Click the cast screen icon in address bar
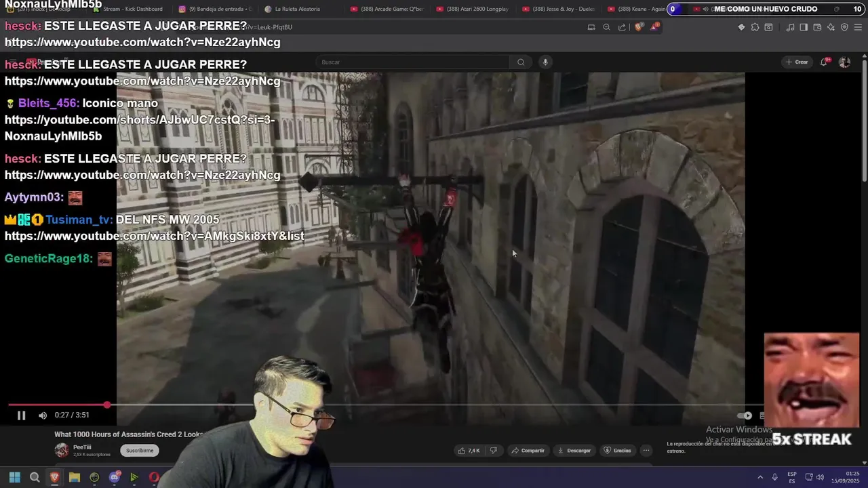This screenshot has height=488, width=868. [591, 27]
